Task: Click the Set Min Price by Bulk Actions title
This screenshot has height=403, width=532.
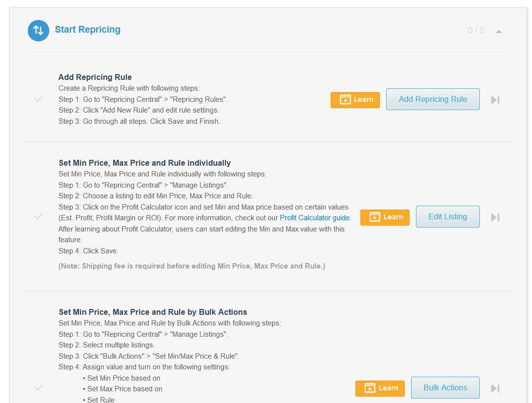Action: point(153,312)
